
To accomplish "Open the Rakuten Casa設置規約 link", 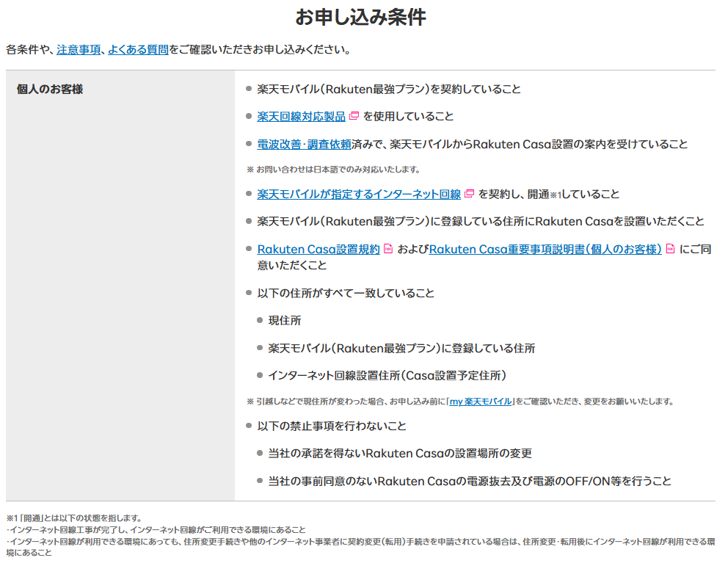I will [x=318, y=250].
